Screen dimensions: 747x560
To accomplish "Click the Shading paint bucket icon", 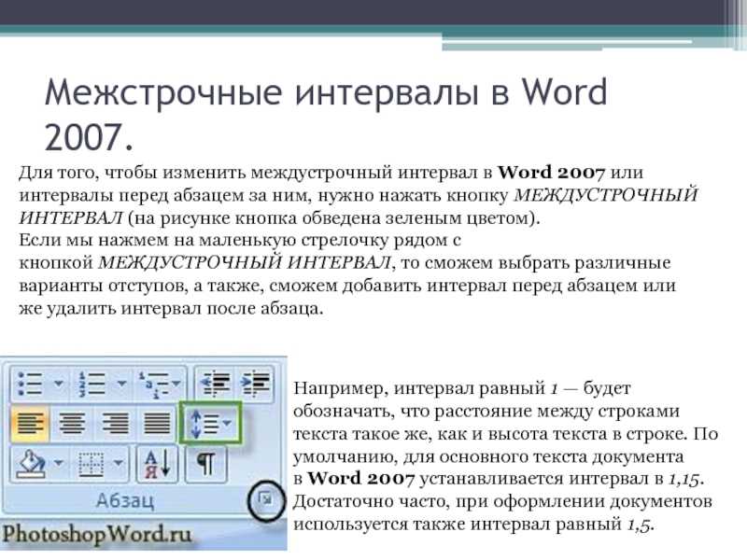I will point(32,463).
